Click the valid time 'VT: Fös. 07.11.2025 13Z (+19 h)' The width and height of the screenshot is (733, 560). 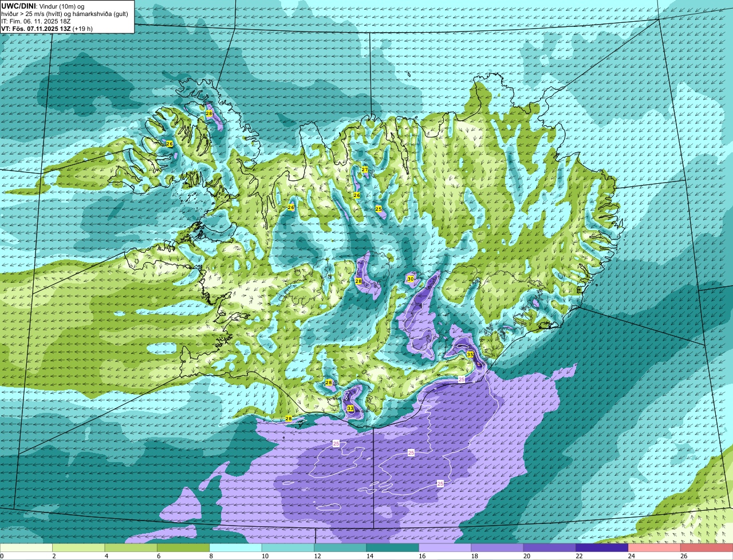point(47,29)
